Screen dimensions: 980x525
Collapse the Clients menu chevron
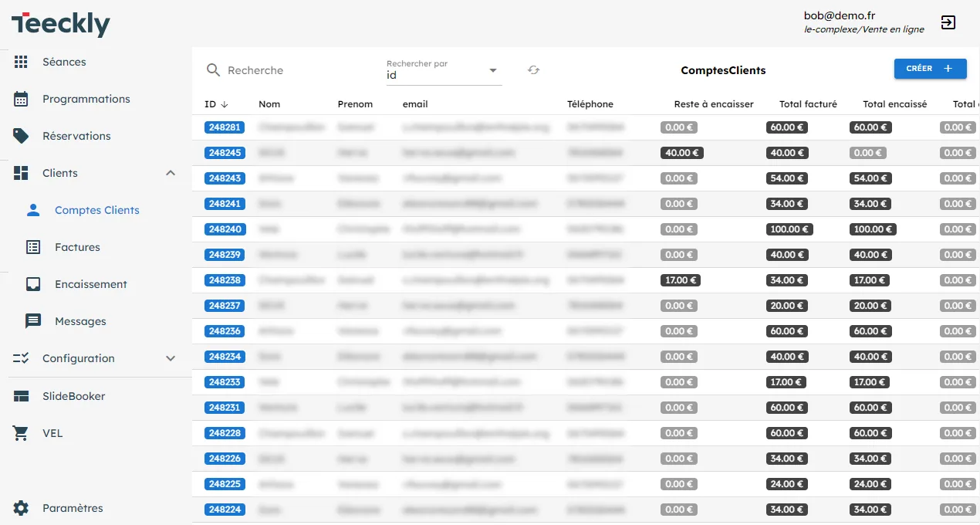point(171,173)
